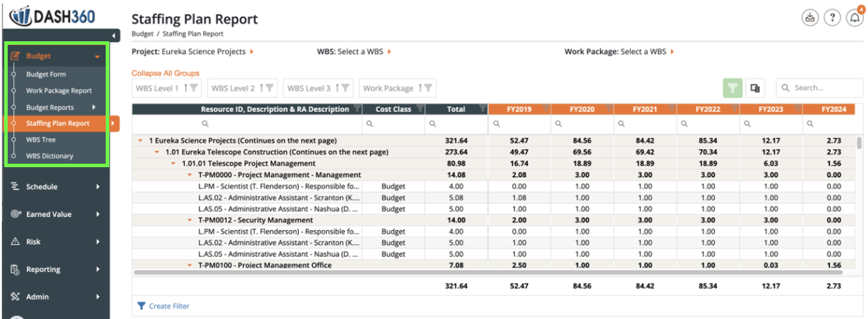This screenshot has height=319, width=868.
Task: Click the Search input field
Action: (x=820, y=88)
